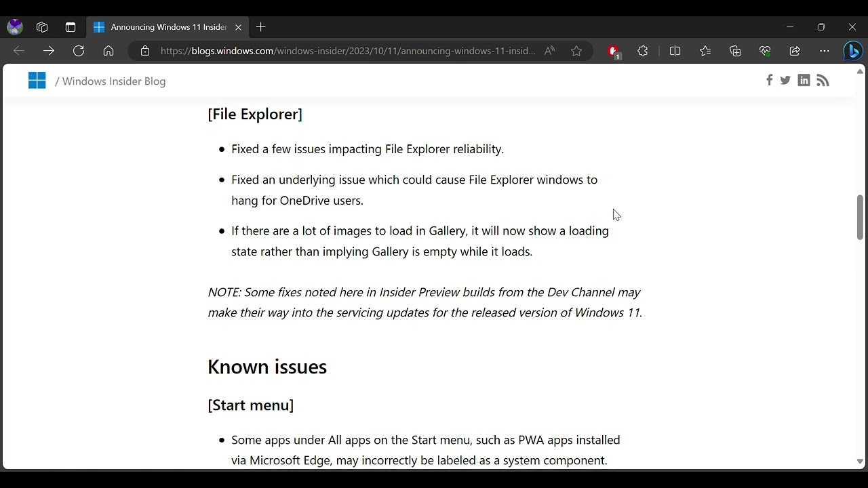Click the PWA apps system component bullet
This screenshot has width=868, height=488.
click(x=426, y=450)
